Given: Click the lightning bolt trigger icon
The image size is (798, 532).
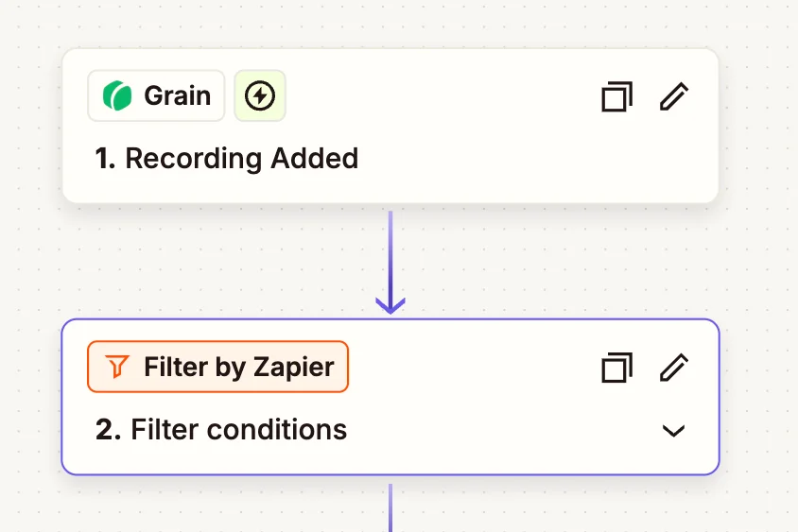Looking at the screenshot, I should click(260, 96).
